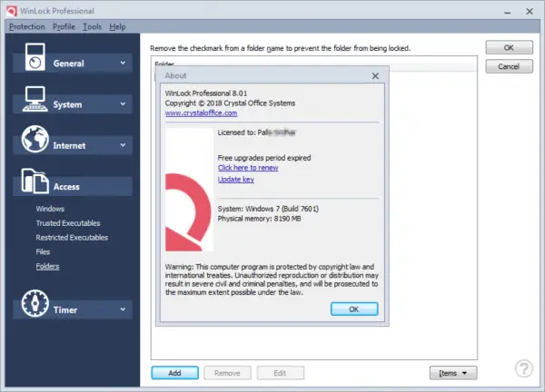Viewport: 545px width, 392px height.
Task: Click the help question mark icon
Action: tap(524, 368)
